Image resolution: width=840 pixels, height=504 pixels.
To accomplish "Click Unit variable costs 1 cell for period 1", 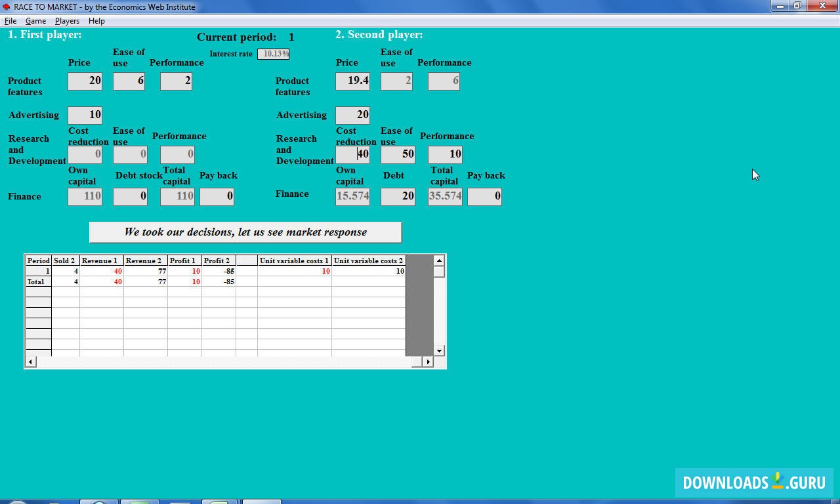I will coord(295,271).
